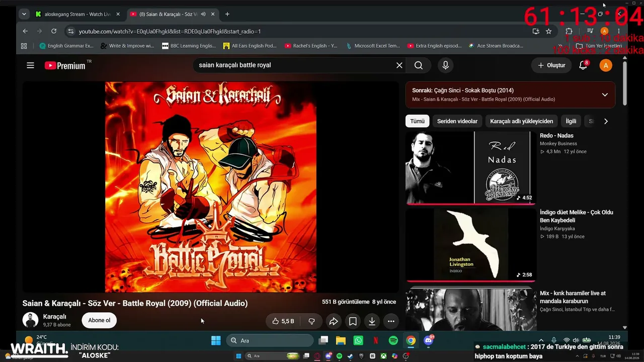Open a new browser tab
This screenshot has width=644, height=362.
[227, 14]
